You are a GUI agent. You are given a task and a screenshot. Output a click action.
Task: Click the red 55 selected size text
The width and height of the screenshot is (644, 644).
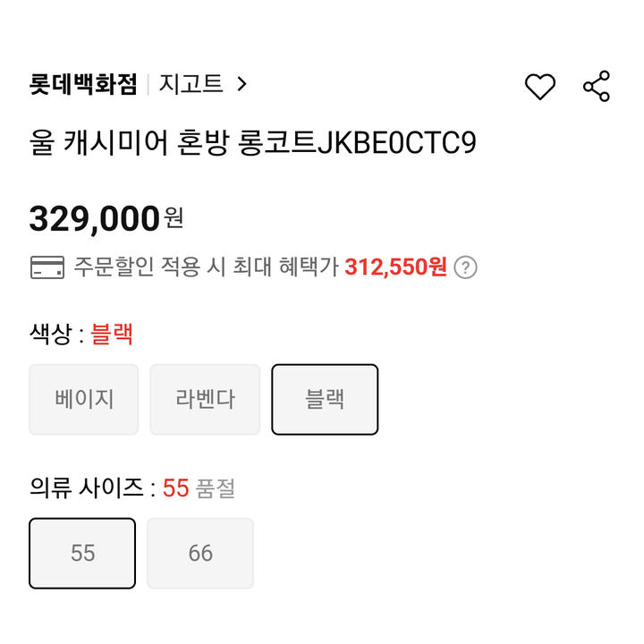click(x=176, y=488)
